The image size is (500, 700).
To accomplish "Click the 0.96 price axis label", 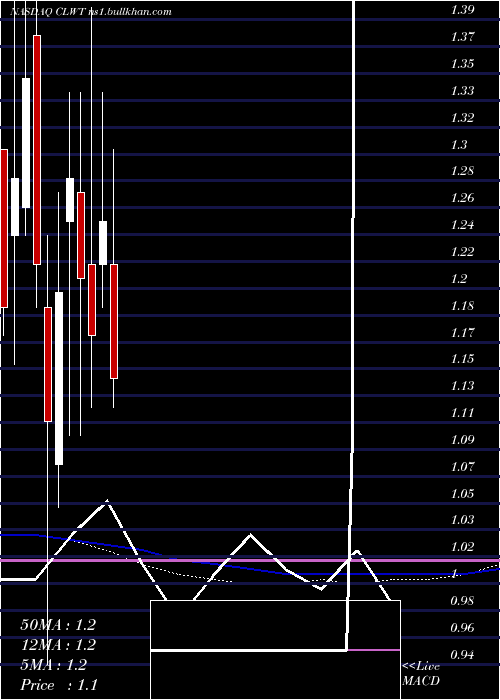I will 462,628.
